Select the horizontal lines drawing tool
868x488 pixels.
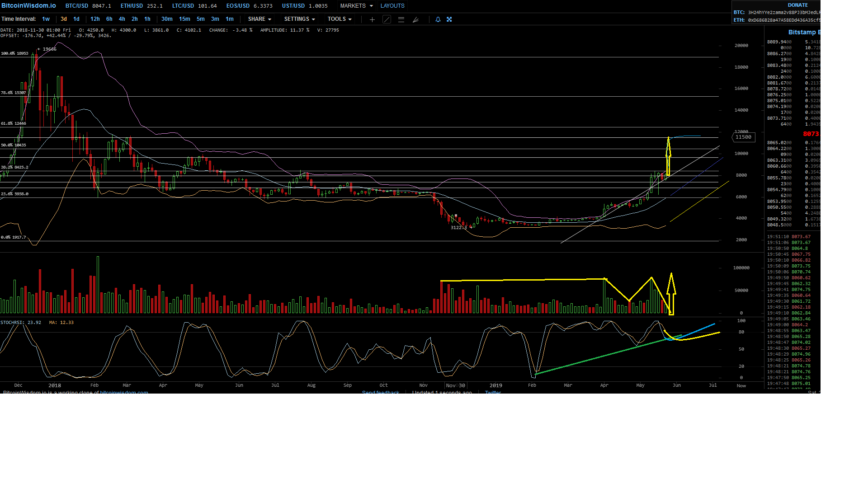coord(401,19)
